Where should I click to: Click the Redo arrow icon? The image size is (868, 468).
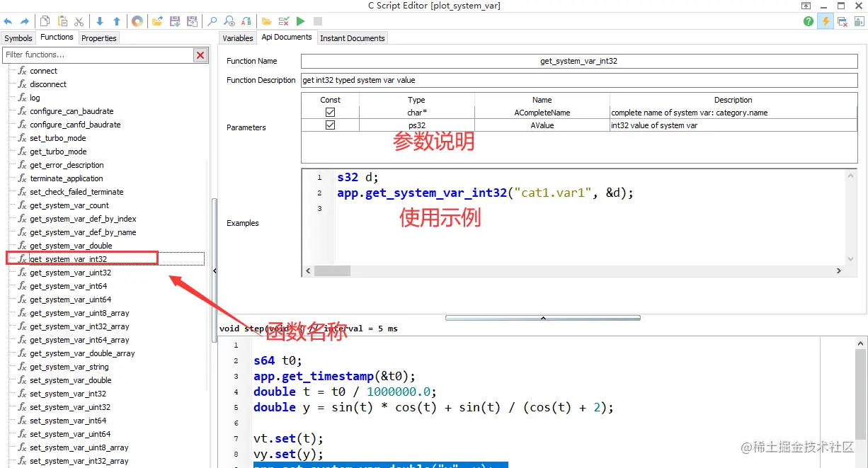point(25,21)
